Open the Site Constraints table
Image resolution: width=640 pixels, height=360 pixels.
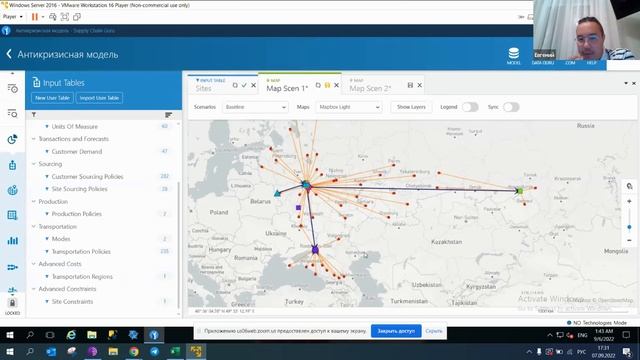tap(72, 302)
